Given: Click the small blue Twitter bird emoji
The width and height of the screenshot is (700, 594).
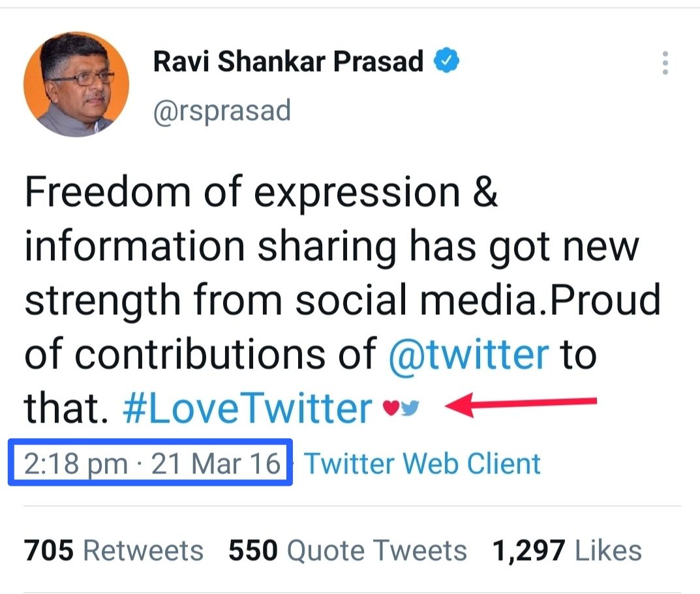Looking at the screenshot, I should 410,408.
